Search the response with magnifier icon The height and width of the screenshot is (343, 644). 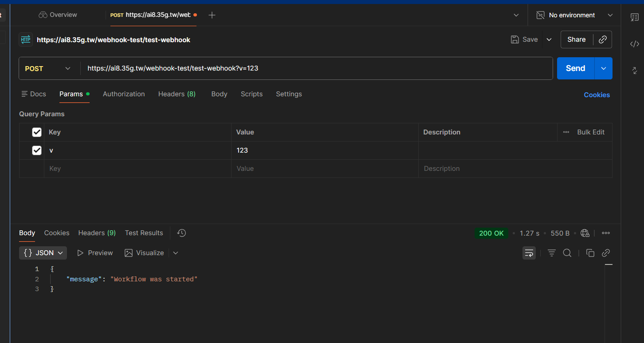coord(567,253)
